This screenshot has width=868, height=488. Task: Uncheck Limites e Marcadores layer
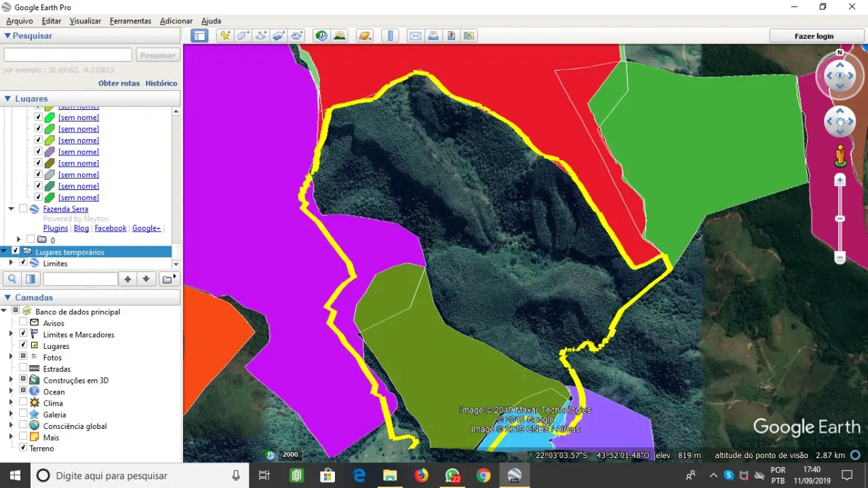23,334
